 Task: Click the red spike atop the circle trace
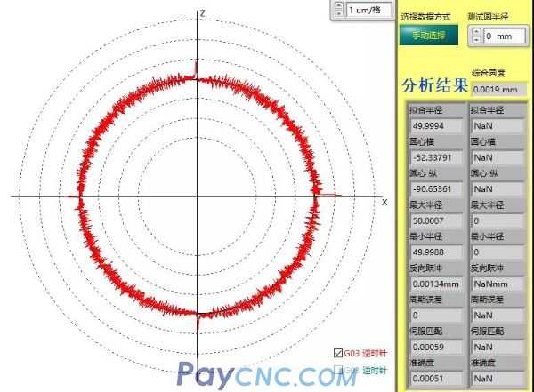pyautogui.click(x=195, y=69)
